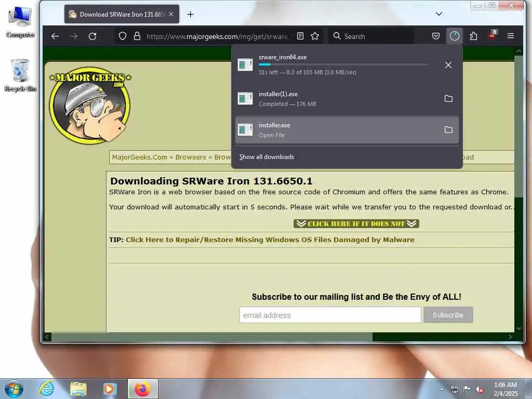Save page to Pocket

436,36
